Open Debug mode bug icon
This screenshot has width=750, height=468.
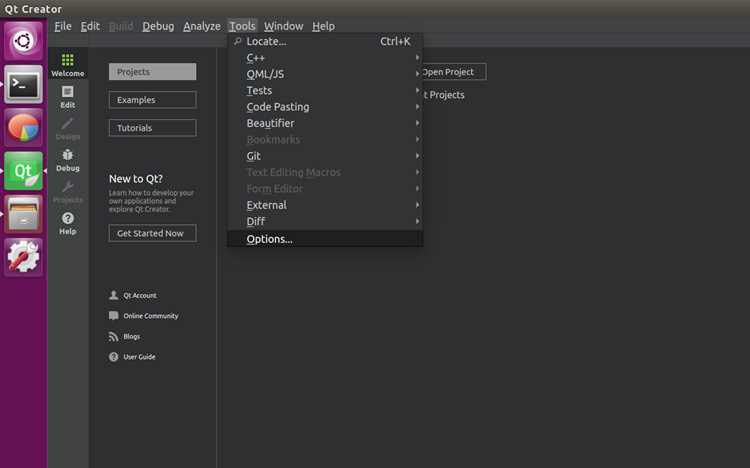67,155
